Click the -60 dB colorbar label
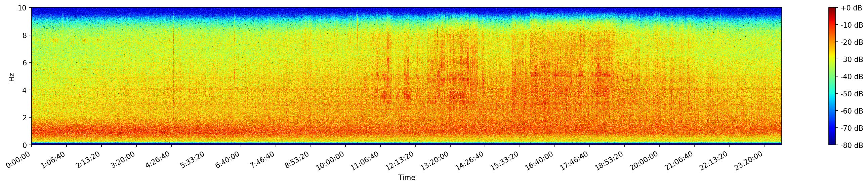Screen dimensions: 868x186 coord(852,111)
